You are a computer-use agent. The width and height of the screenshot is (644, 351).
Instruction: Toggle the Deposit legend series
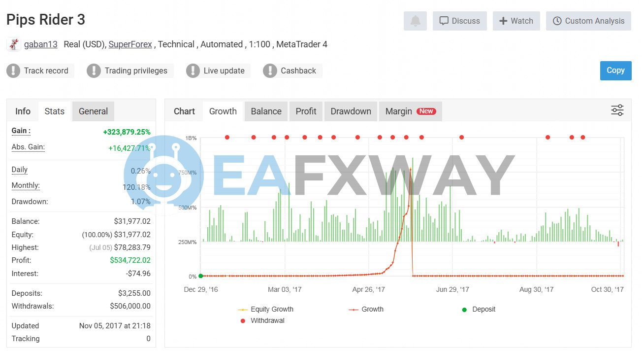(x=479, y=310)
